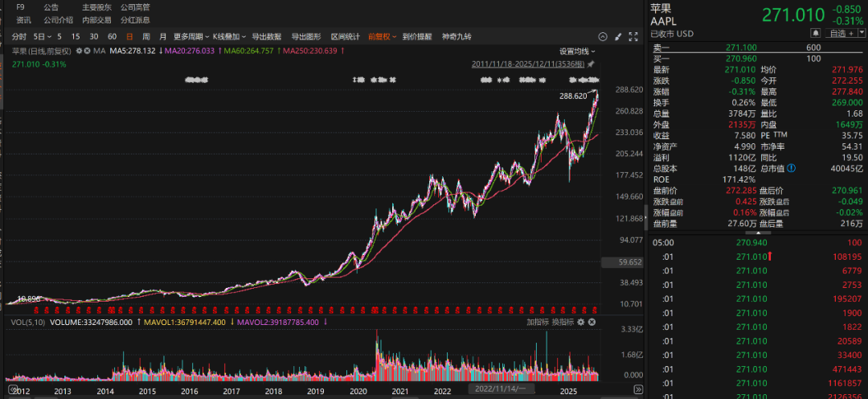This screenshot has height=399, width=868.
Task: Click the info icon beside 总市值
Action: coord(792,168)
